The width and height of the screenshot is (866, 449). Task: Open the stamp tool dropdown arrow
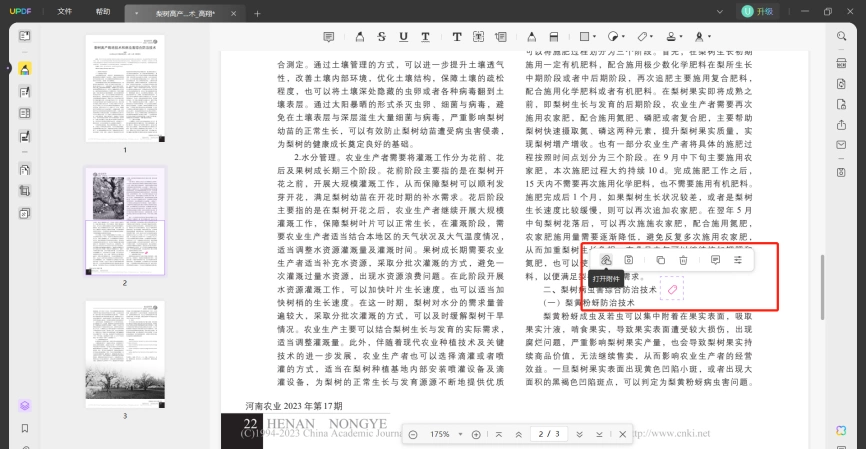tap(681, 36)
